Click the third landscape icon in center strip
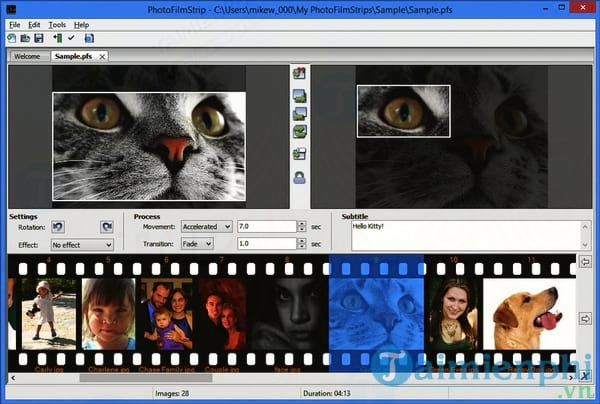The width and height of the screenshot is (600, 404). pos(299,114)
